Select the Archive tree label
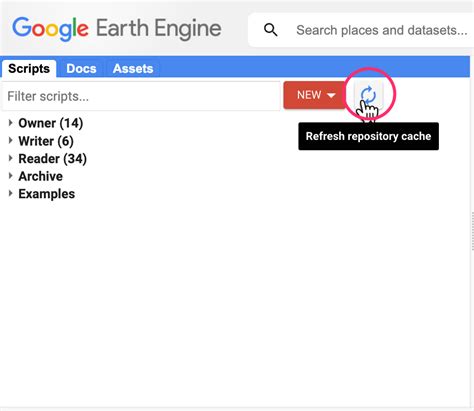The height and width of the screenshot is (411, 474). point(40,176)
